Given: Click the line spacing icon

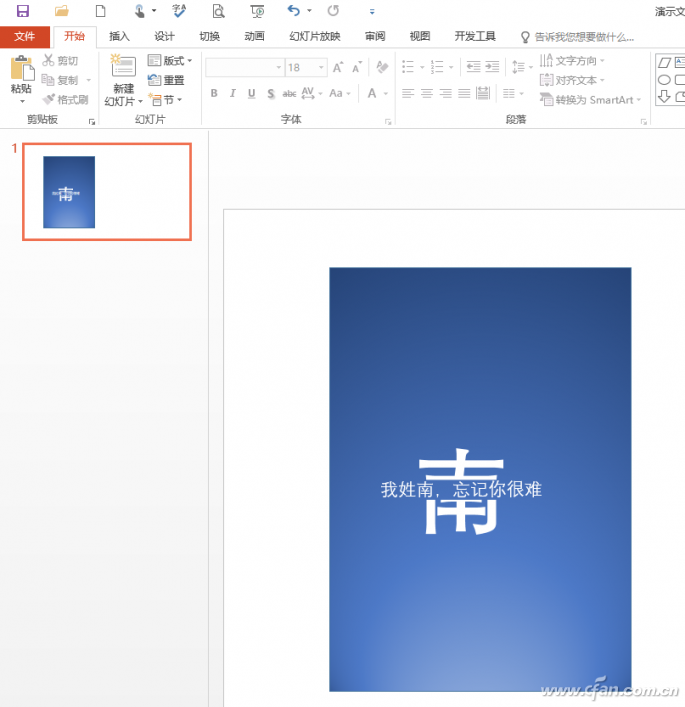Looking at the screenshot, I should (519, 67).
